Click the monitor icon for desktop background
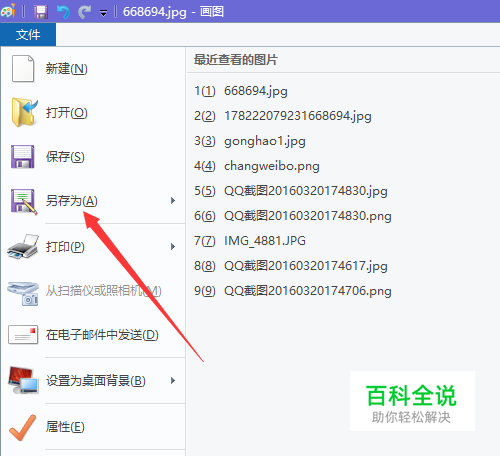The width and height of the screenshot is (500, 456). [23, 380]
